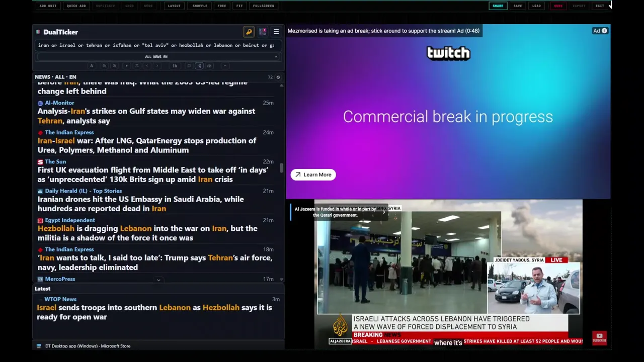Click the YouTube subscribe icon on video

(599, 337)
